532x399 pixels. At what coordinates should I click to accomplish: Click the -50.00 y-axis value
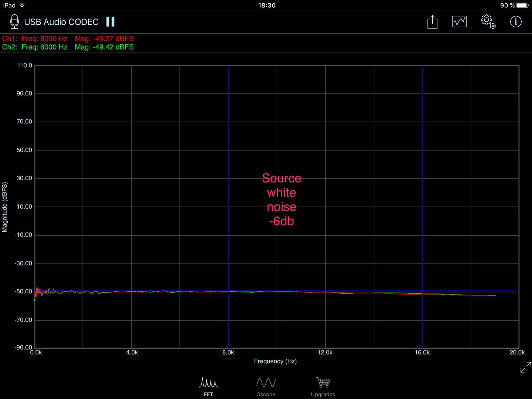23,291
